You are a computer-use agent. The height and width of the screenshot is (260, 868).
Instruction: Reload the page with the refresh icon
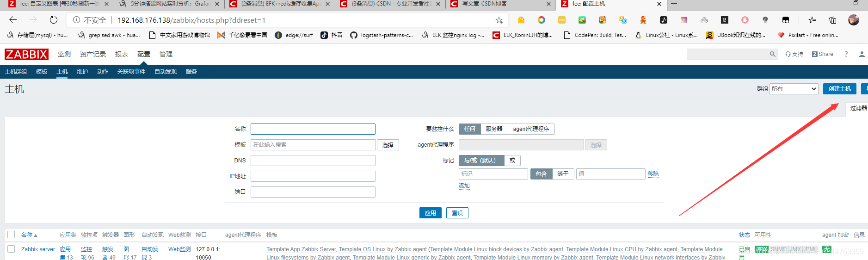54,20
